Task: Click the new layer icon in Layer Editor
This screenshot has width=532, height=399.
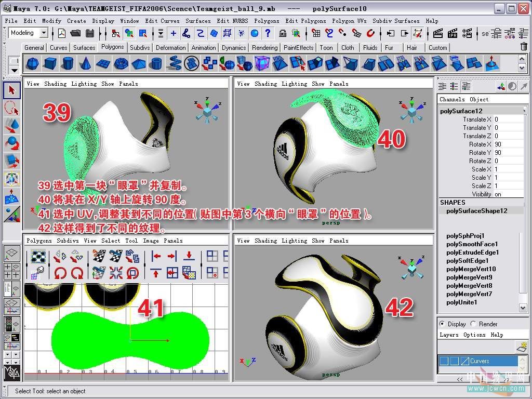Action: coord(523,347)
